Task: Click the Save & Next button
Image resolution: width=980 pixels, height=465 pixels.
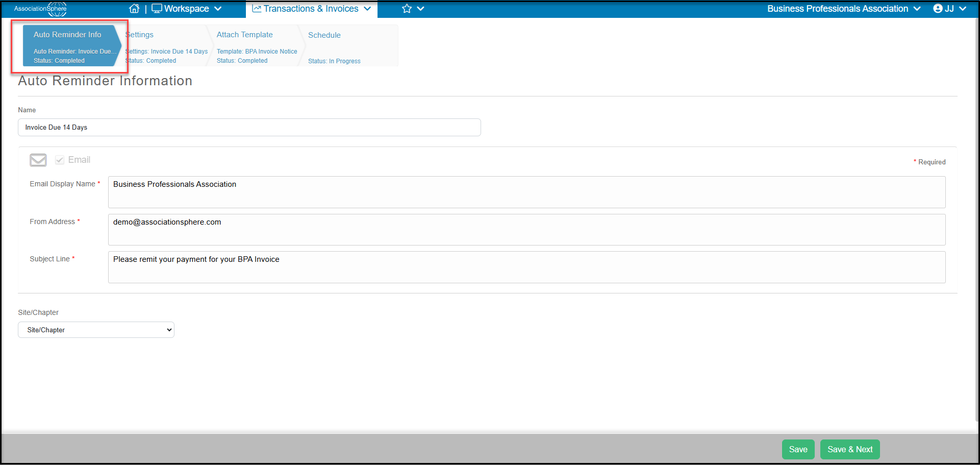Action: [x=850, y=449]
